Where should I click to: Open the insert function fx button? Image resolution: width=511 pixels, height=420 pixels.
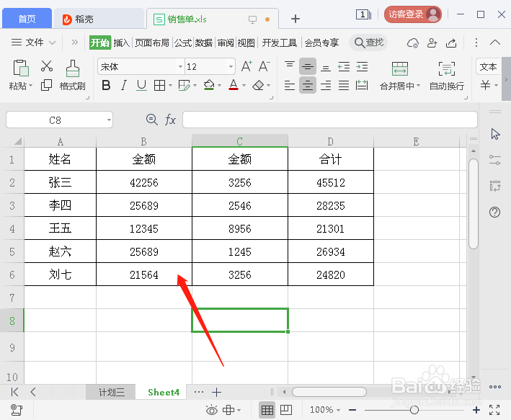pos(170,120)
